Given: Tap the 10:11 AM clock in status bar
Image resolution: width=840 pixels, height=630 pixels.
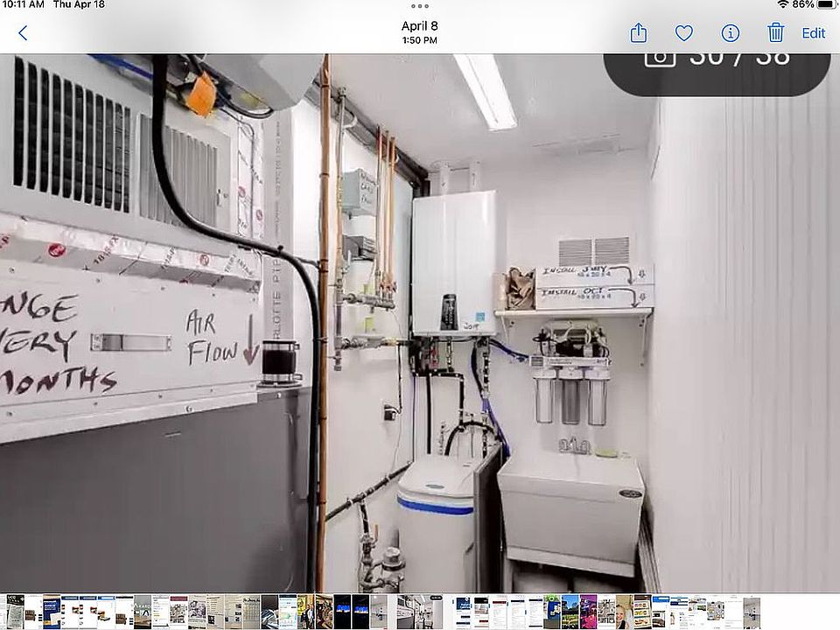Looking at the screenshot, I should (x=23, y=5).
